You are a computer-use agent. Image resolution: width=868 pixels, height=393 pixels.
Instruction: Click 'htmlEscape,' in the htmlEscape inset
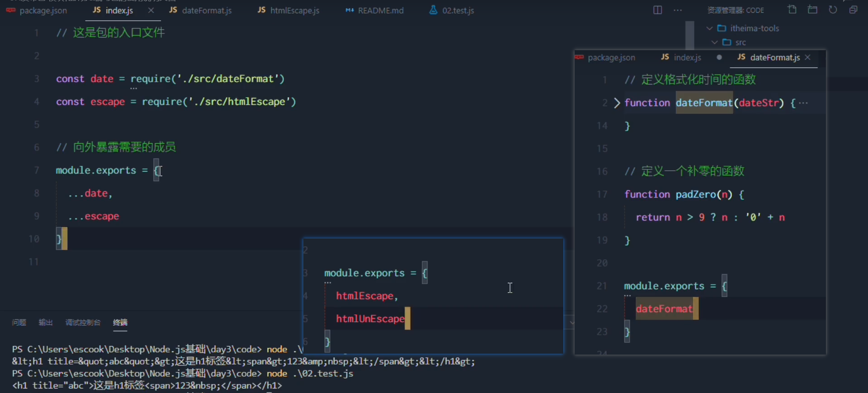pyautogui.click(x=367, y=296)
